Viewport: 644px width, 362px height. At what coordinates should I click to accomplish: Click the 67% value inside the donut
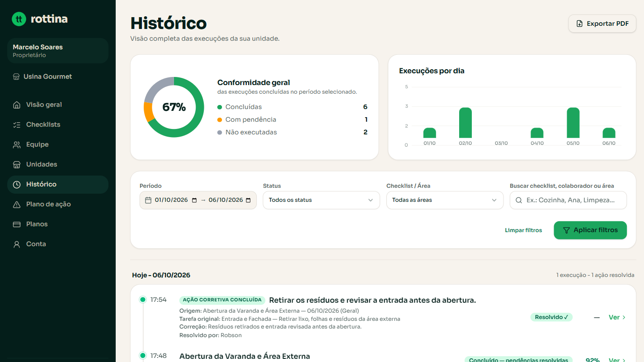tap(174, 107)
